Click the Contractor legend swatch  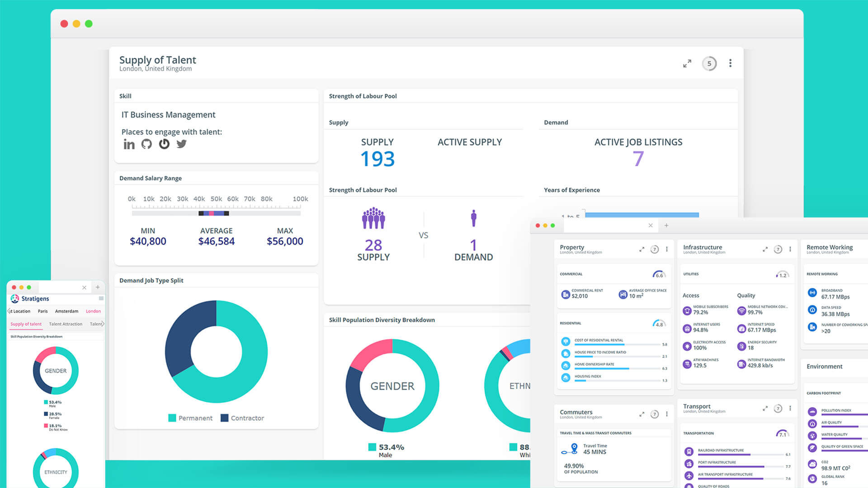pyautogui.click(x=224, y=418)
